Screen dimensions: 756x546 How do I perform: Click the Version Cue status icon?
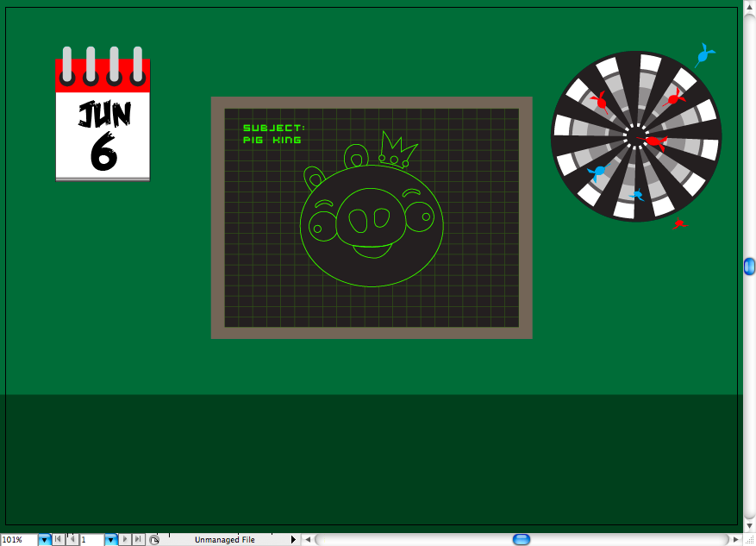coord(153,540)
